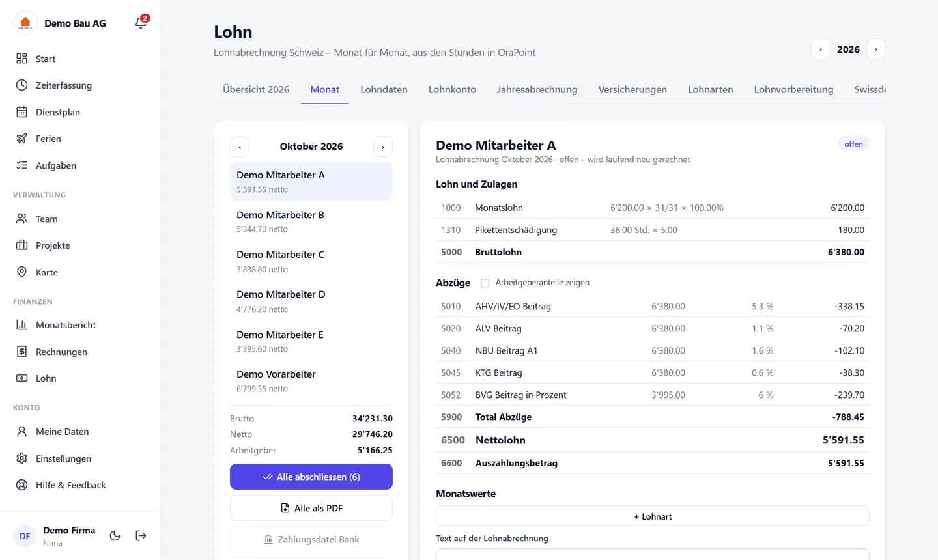Select Demo Mitarbeiter C in the list
The width and height of the screenshot is (938, 560).
[x=311, y=261]
